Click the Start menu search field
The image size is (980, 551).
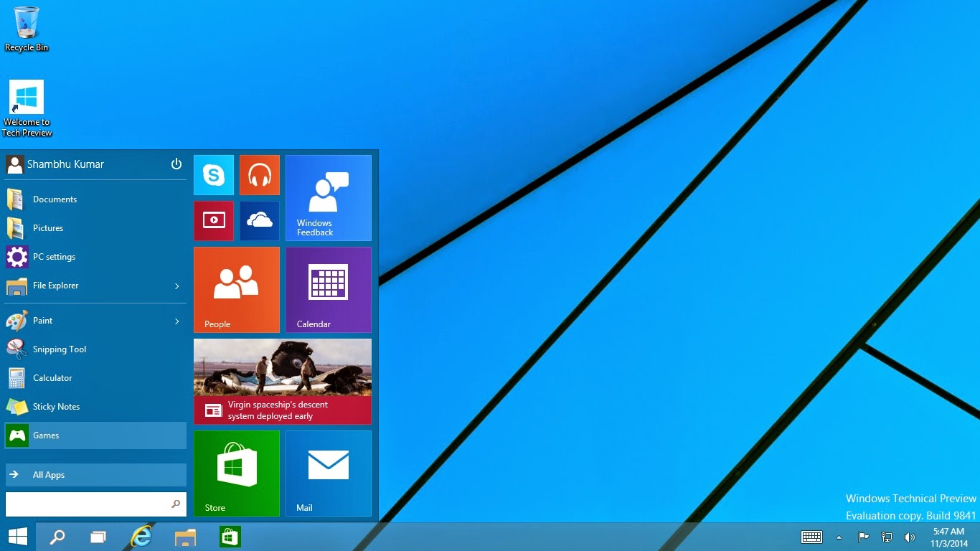(x=95, y=504)
